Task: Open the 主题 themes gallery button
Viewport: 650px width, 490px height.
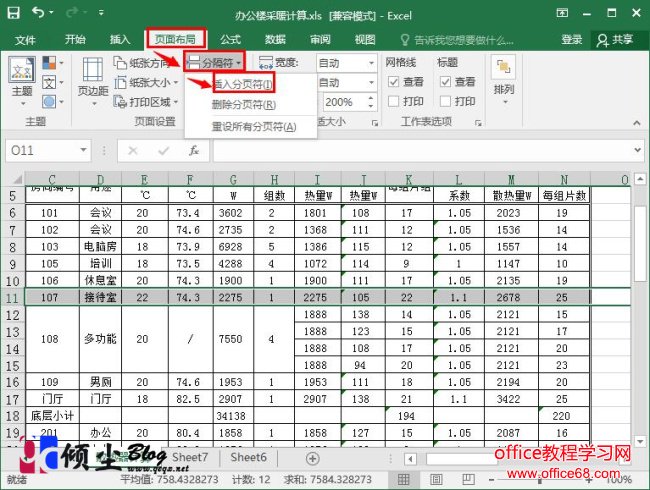Action: 22,81
